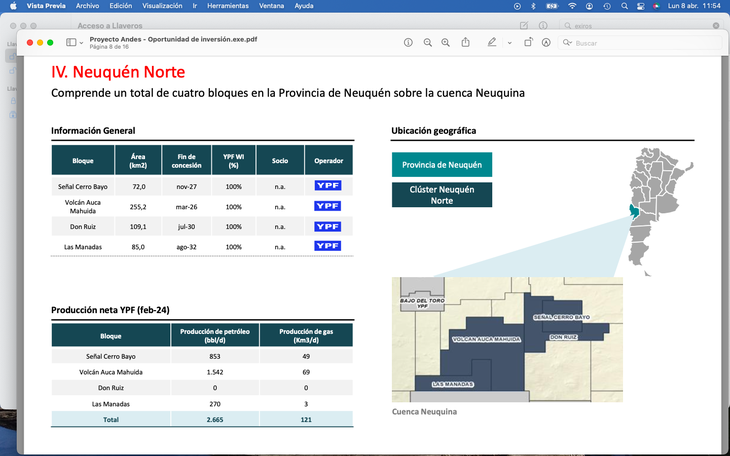Click the Inspector info icon in Preview toolbar
Viewport: 730px width, 456px height.
[408, 43]
